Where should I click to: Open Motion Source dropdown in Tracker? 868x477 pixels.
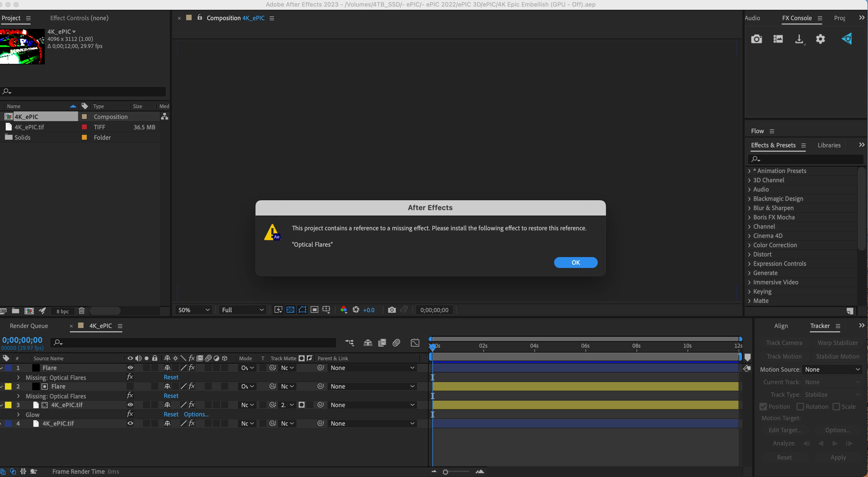(832, 369)
